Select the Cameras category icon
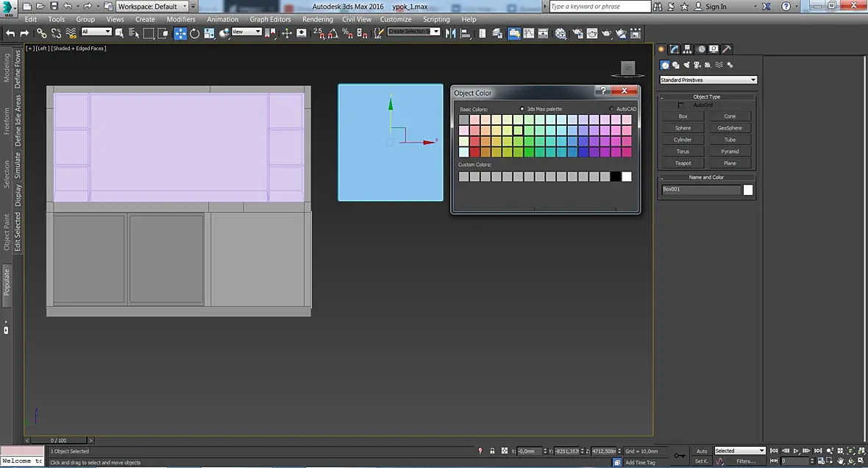This screenshot has width=868, height=468. tap(697, 65)
